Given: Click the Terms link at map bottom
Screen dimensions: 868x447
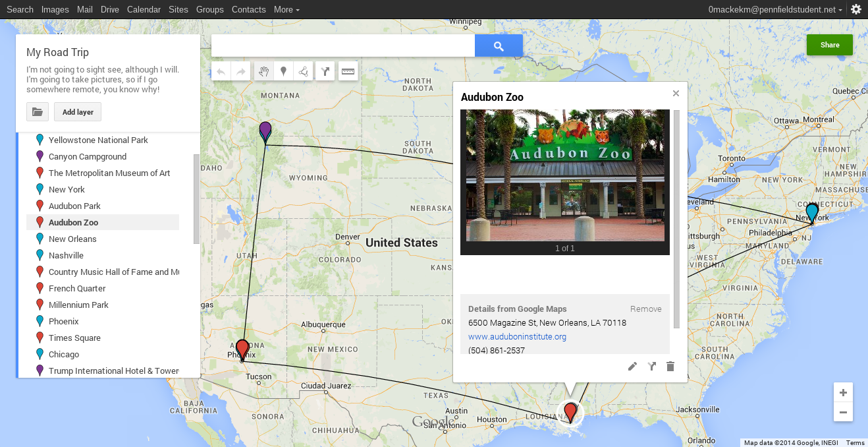Looking at the screenshot, I should [855, 443].
